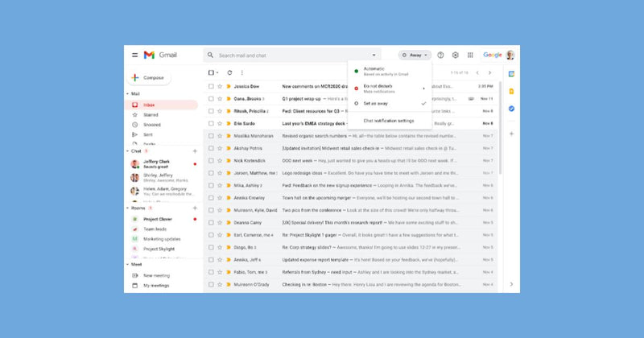Click the Search mail and chat field

point(294,55)
